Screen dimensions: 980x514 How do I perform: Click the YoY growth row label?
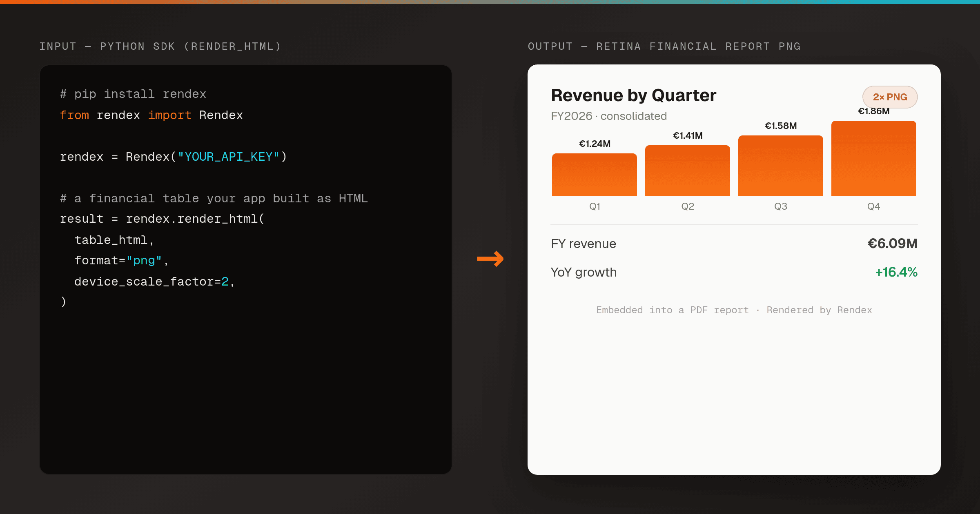(584, 273)
